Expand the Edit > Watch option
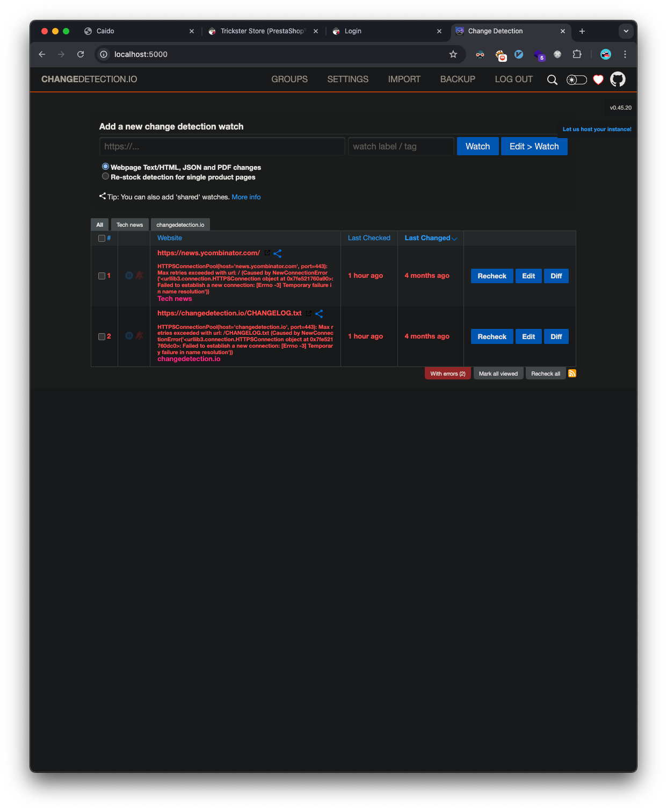The height and width of the screenshot is (812, 667). 534,146
